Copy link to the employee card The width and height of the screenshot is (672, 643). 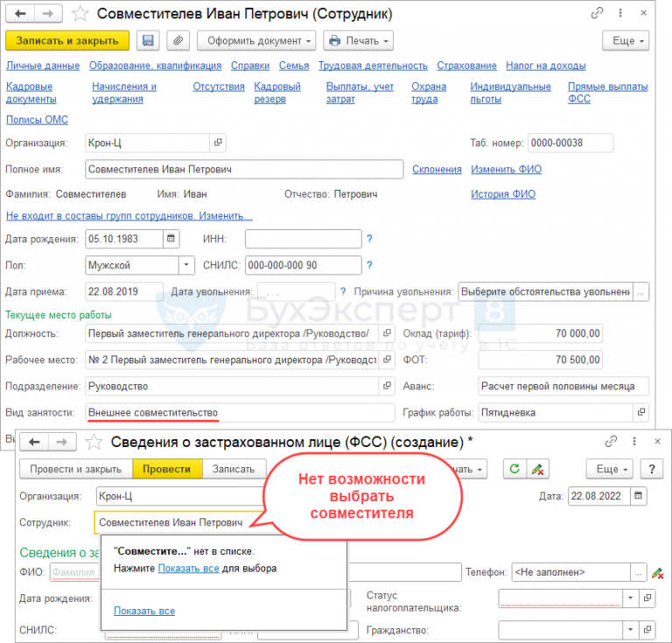(597, 14)
